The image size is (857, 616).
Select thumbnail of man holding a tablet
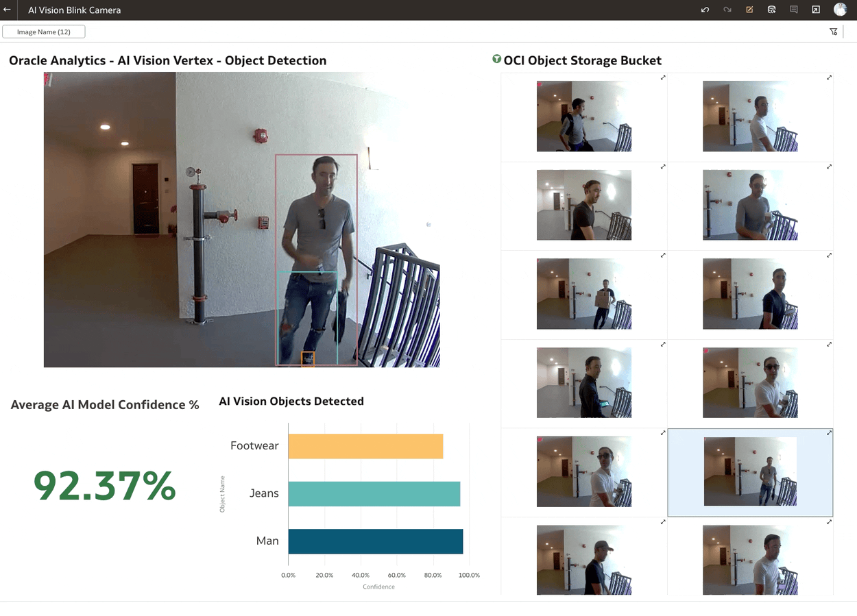click(x=583, y=383)
